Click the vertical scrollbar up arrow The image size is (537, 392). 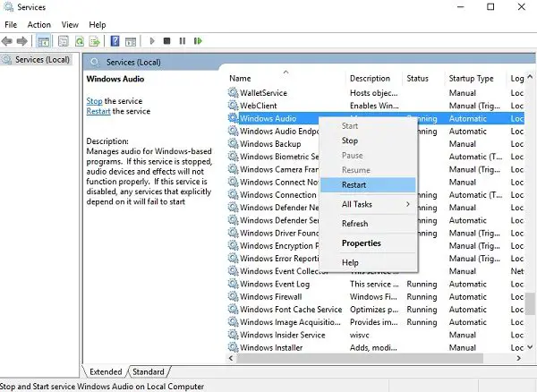click(530, 77)
